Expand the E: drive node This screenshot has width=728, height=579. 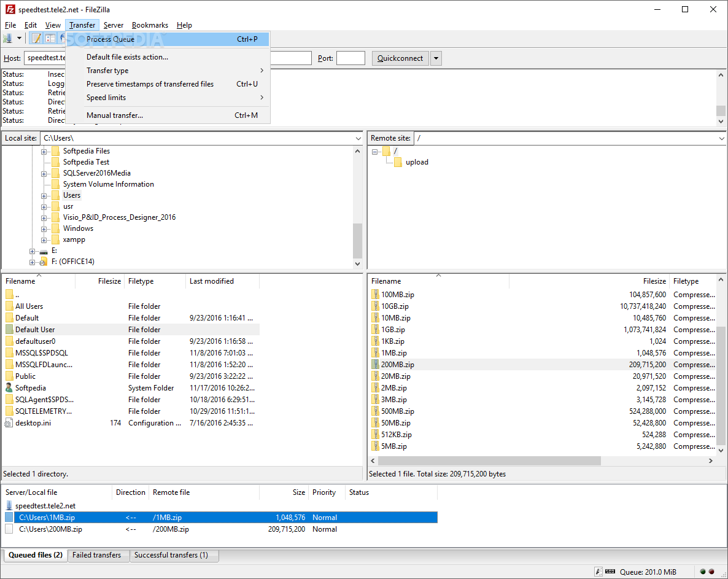(x=32, y=251)
